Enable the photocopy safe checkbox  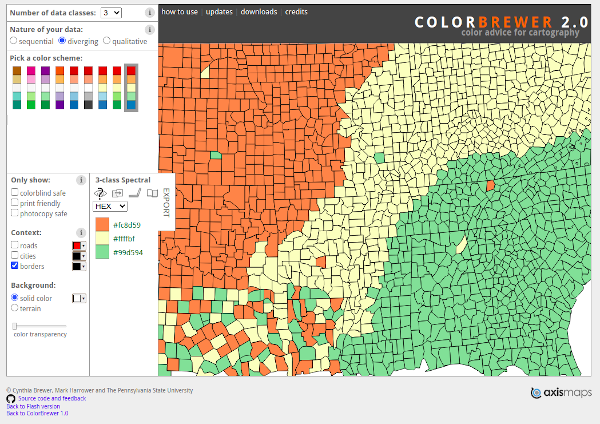click(15, 213)
